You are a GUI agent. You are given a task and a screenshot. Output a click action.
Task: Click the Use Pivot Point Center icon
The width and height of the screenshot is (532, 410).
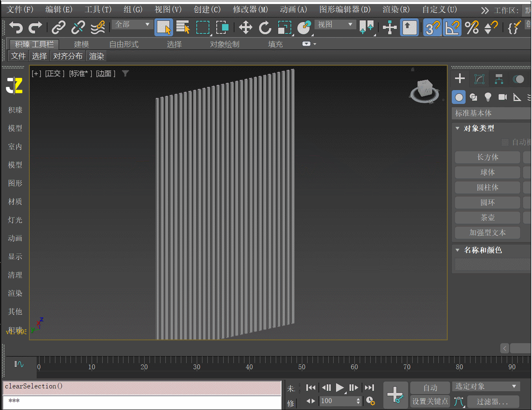[x=367, y=28]
